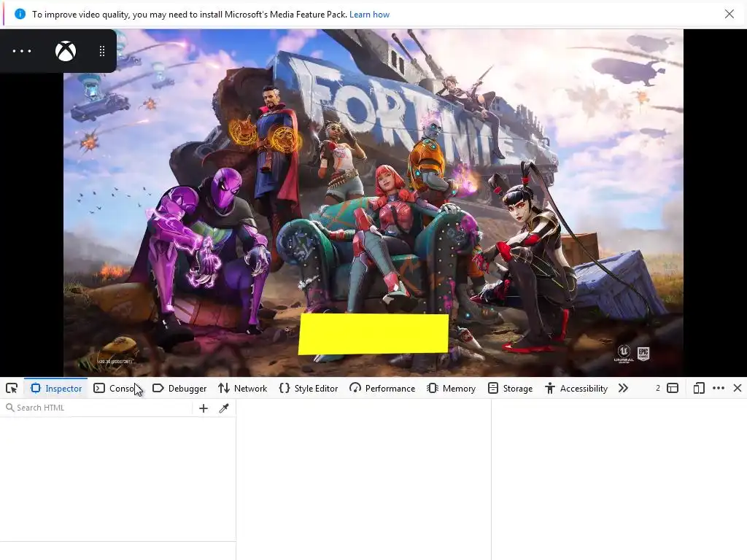Screen dimensions: 747x560
Task: Open the devtools customize menu
Action: 719,388
